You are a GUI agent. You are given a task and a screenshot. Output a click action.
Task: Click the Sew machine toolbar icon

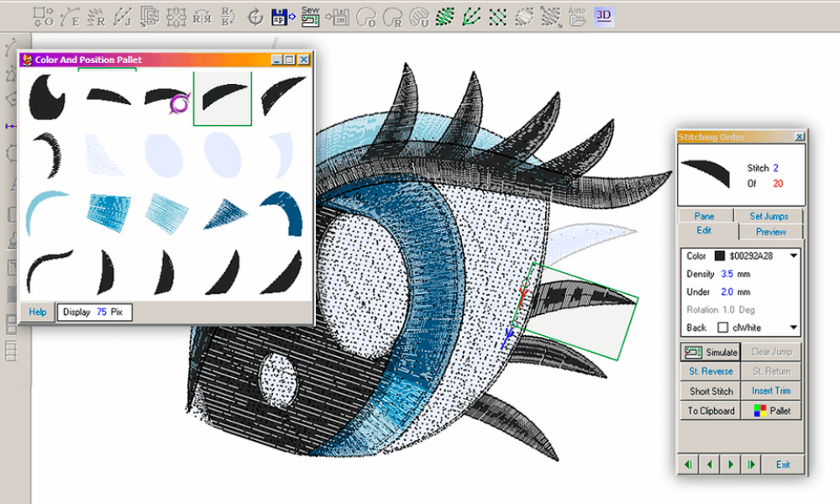tap(310, 17)
